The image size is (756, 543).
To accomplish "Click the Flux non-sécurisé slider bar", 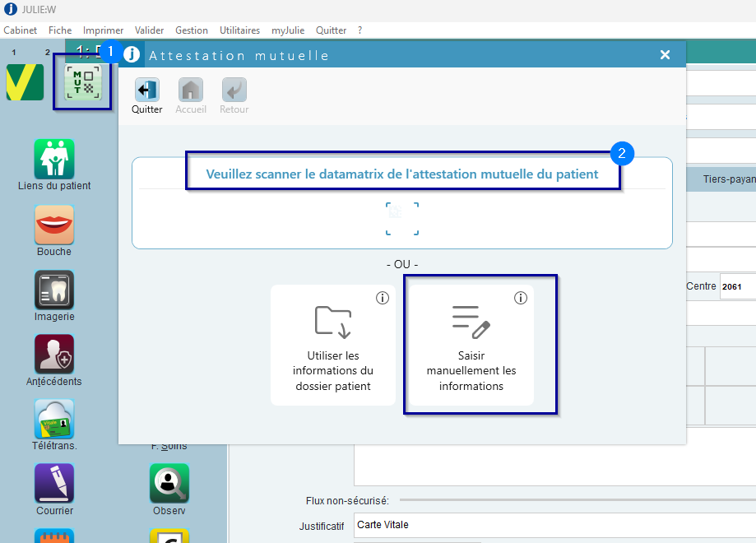I will point(577,500).
